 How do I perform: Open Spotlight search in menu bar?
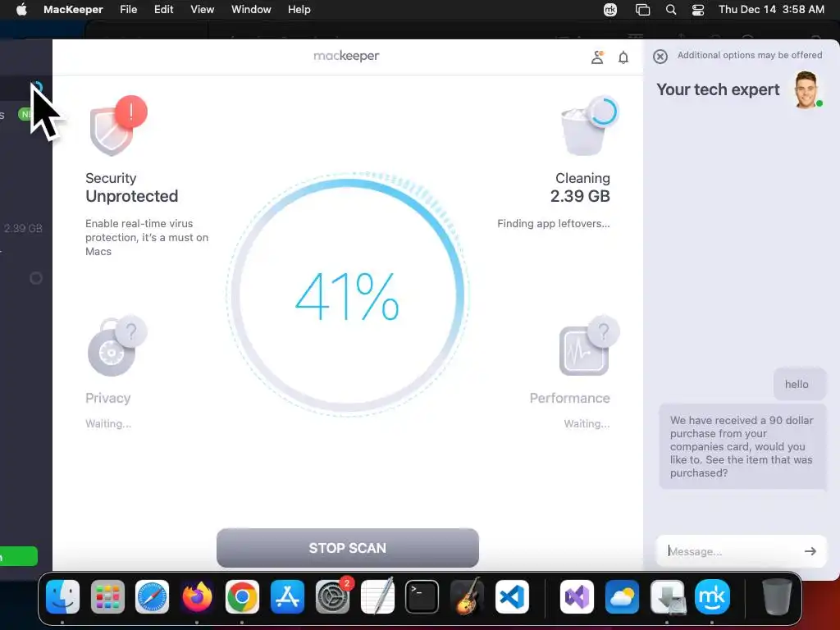[671, 10]
